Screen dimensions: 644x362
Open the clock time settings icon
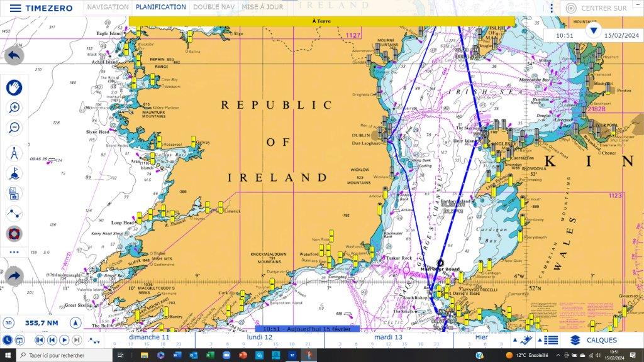tap(8, 340)
